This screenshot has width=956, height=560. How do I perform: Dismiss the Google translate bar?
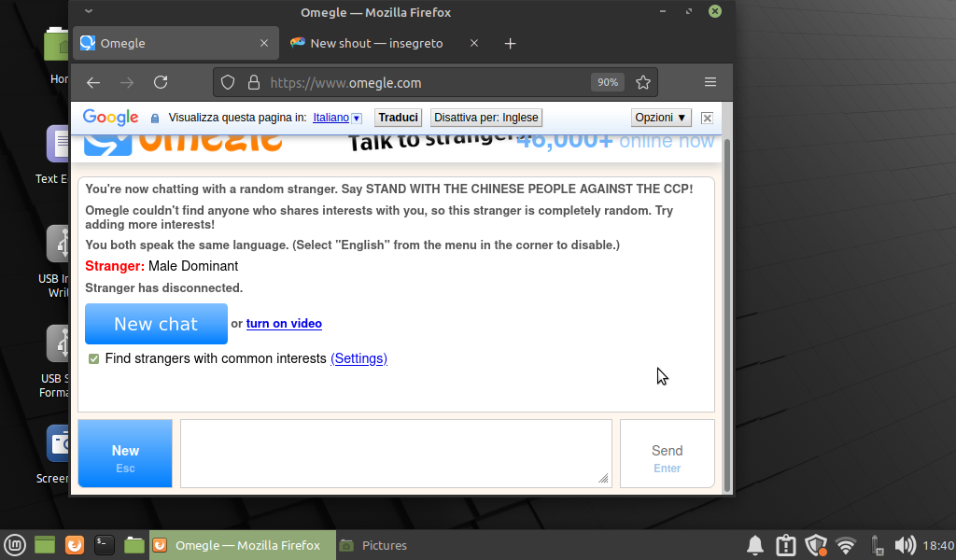707,118
